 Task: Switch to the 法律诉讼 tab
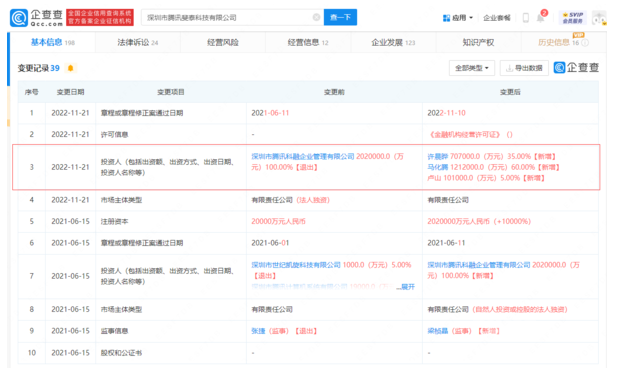click(138, 42)
